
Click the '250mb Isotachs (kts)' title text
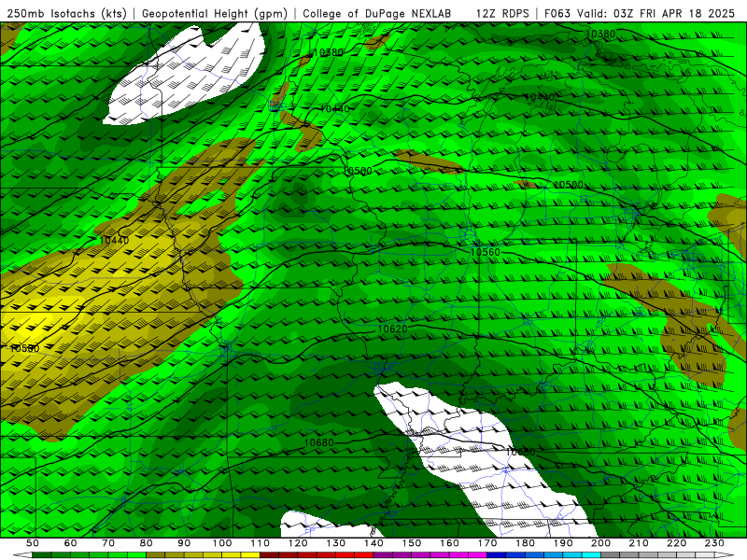pos(67,13)
